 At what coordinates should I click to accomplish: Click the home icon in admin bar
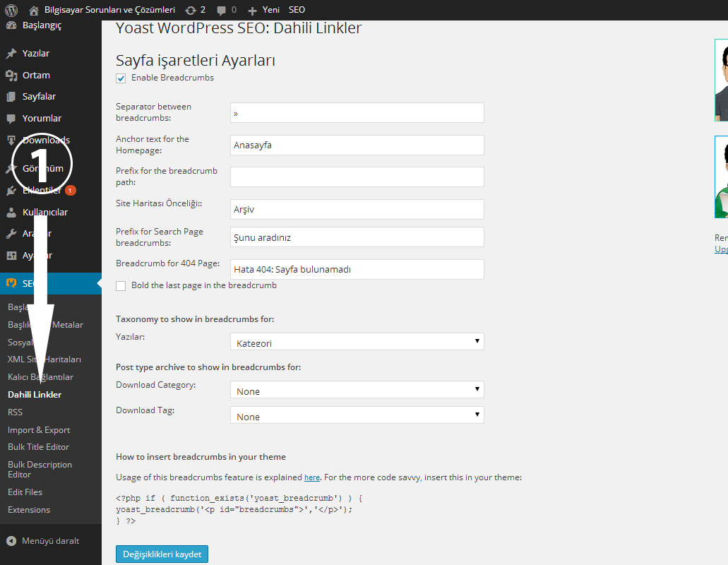[x=33, y=10]
